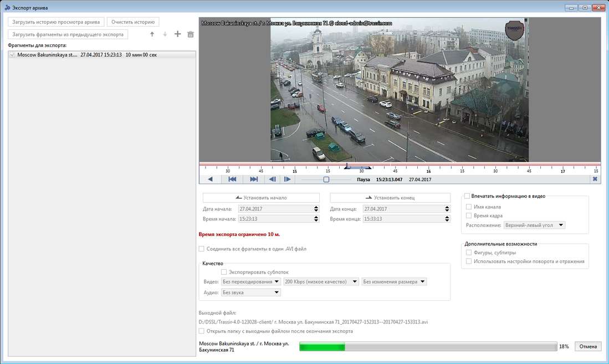This screenshot has height=364, width=609.
Task: Play the video backward with the left triangle
Action: click(210, 180)
